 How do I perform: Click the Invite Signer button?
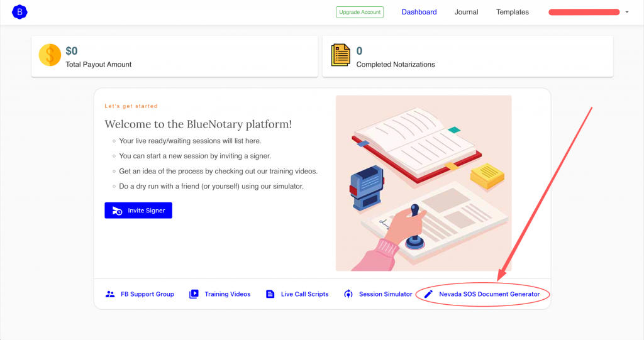[x=138, y=211]
